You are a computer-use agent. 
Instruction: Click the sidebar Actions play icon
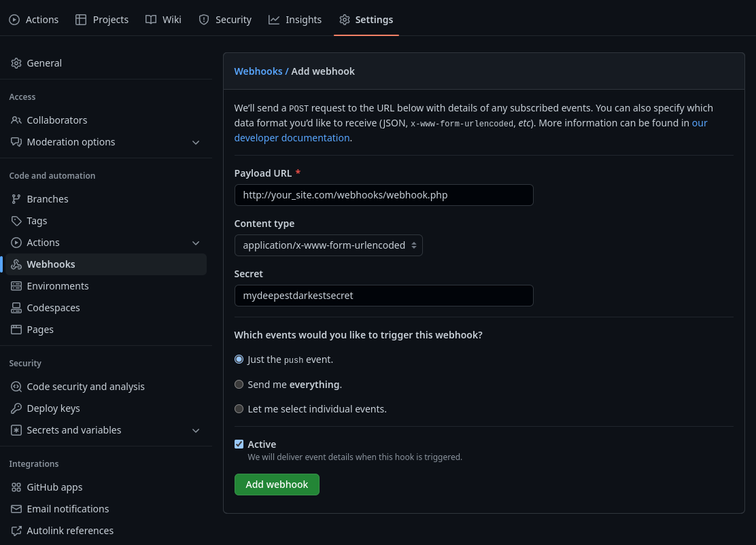pos(16,243)
